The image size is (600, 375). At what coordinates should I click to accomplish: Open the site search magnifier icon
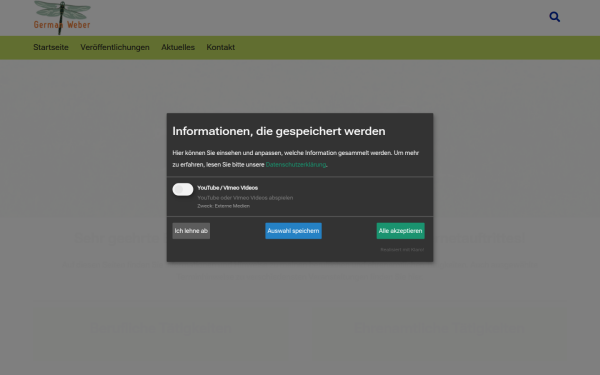(554, 17)
